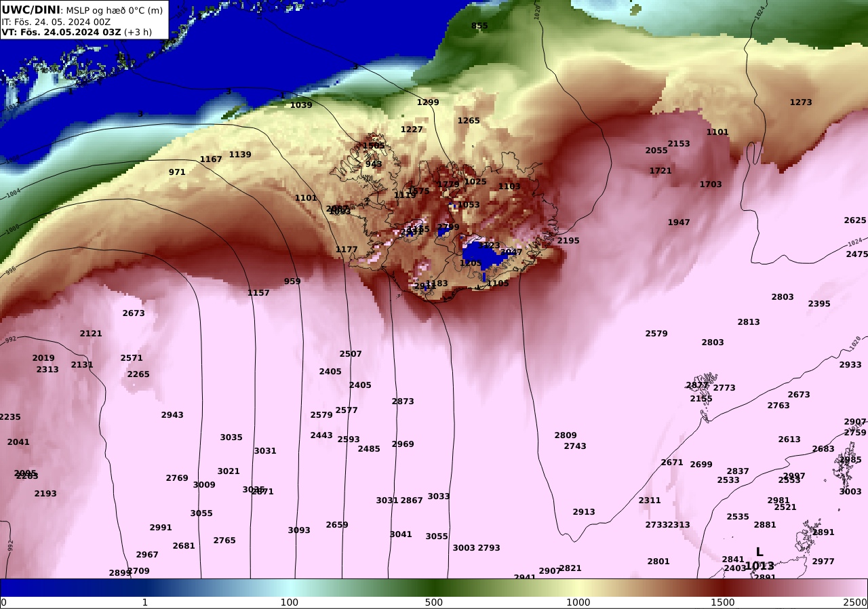Select the map value 971
The image size is (868, 609).
(177, 172)
